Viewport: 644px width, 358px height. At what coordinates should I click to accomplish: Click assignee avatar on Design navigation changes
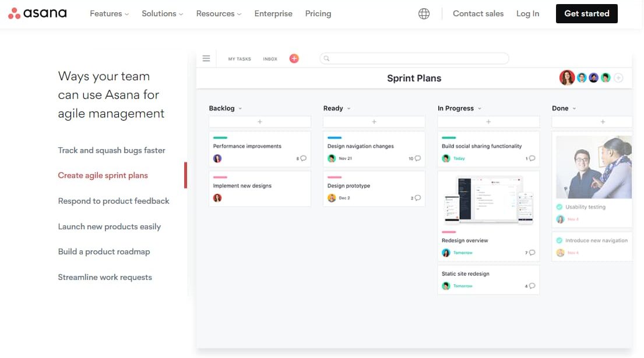coord(332,158)
